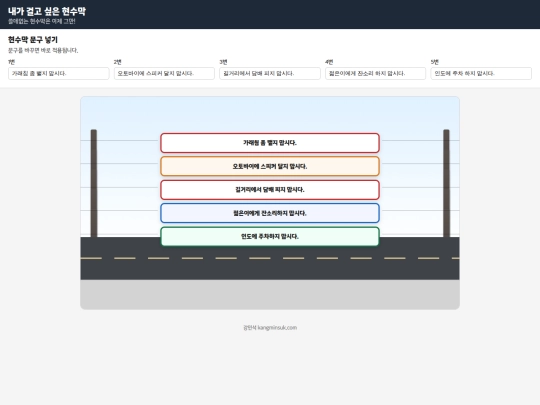Click the green-bordered bottom banner
Screen dimensions: 540x405
(270, 237)
